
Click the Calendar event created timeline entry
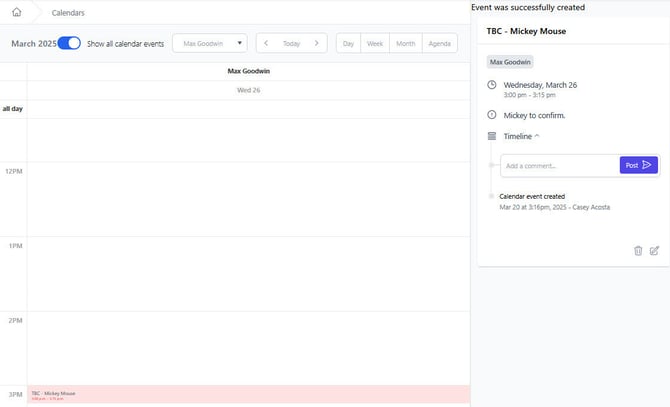click(532, 196)
